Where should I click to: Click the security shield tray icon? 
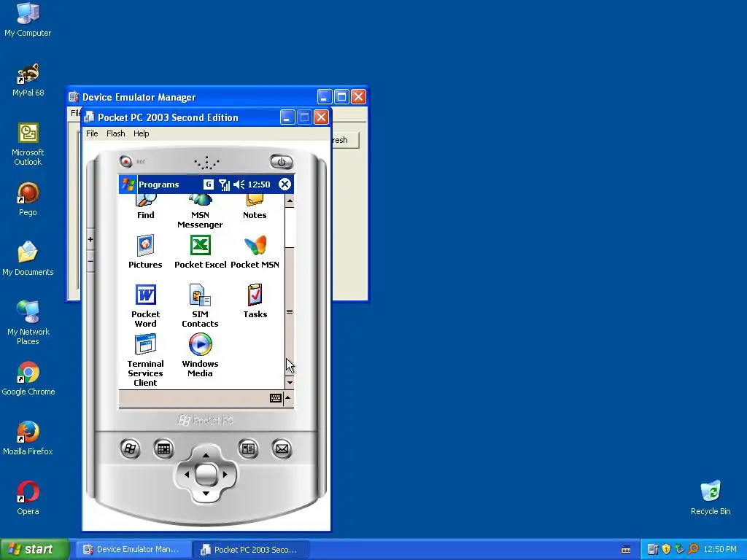(x=667, y=550)
